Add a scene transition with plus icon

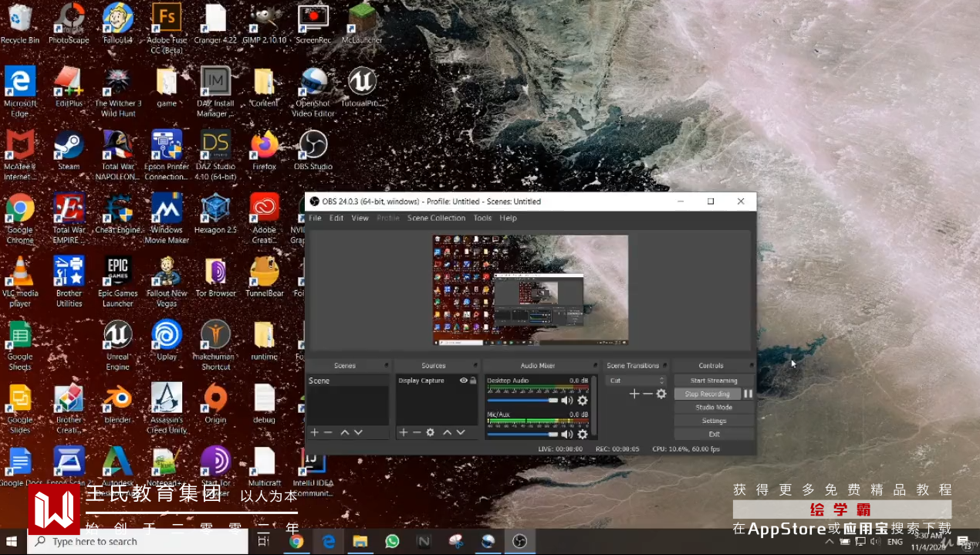[634, 394]
